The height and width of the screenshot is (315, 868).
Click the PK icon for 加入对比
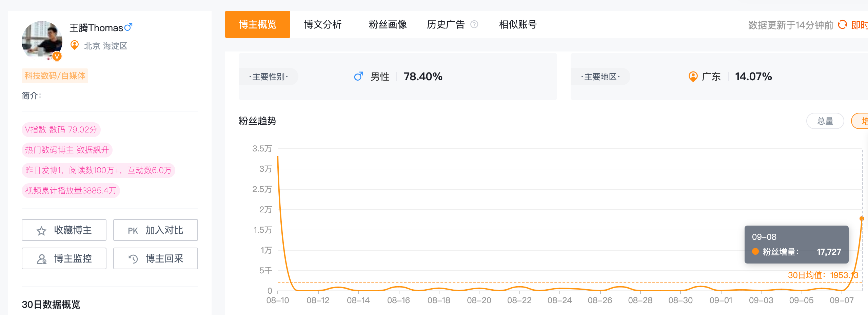(x=133, y=231)
